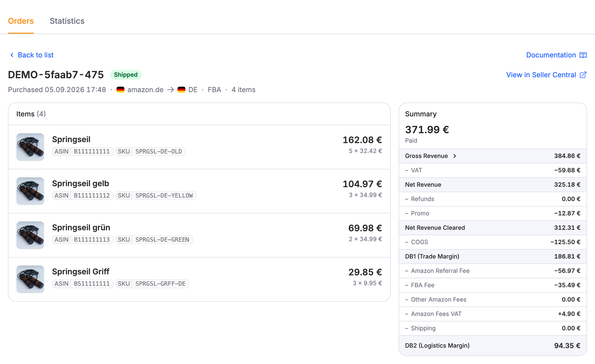Viewport: 595px width, 364px height.
Task: Click ASIN B111111113 tag
Action: (x=83, y=240)
